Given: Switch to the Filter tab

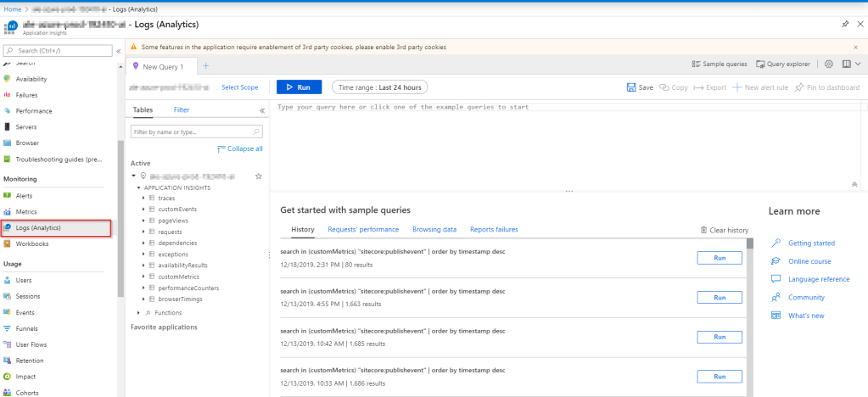Looking at the screenshot, I should pos(182,110).
